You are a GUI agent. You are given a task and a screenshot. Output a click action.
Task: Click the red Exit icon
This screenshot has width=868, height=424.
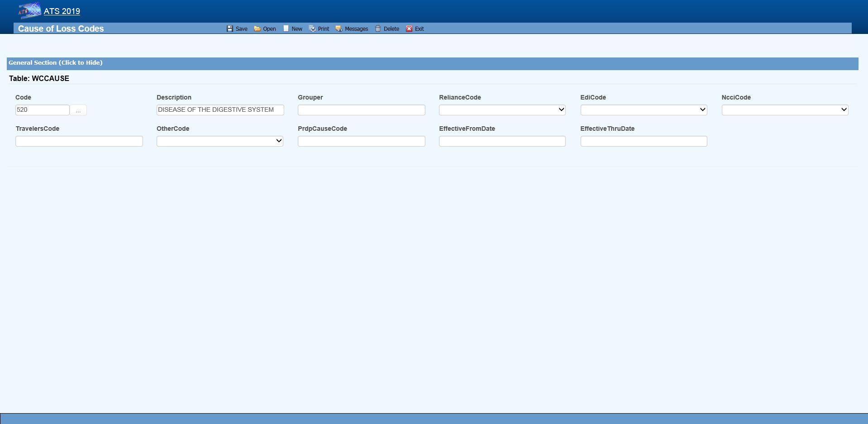[x=409, y=29]
